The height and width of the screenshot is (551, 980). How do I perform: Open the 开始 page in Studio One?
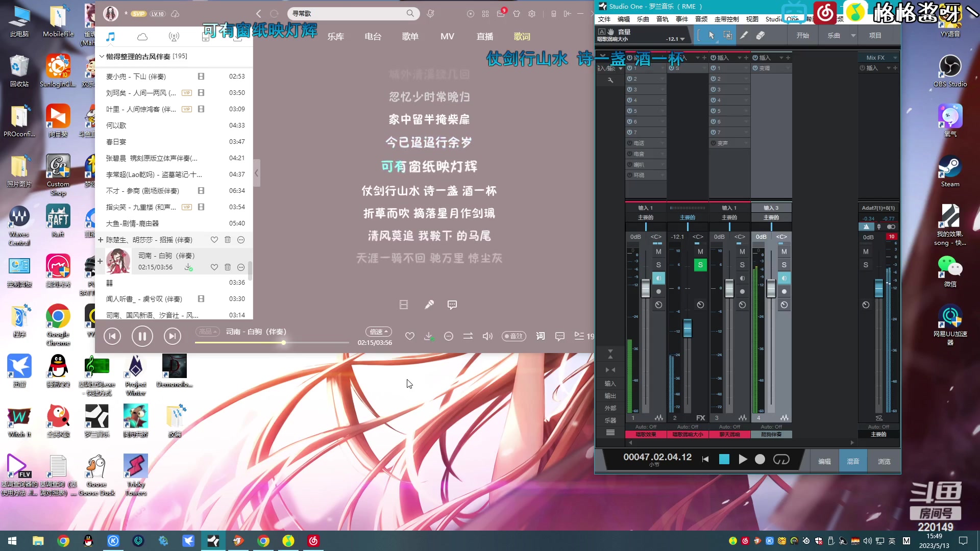[x=803, y=36]
